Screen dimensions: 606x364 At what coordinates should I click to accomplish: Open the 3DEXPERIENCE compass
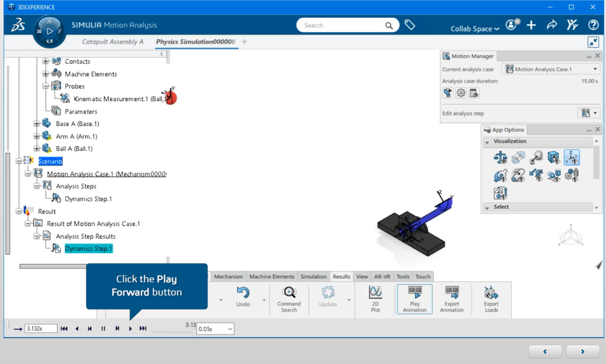point(50,32)
